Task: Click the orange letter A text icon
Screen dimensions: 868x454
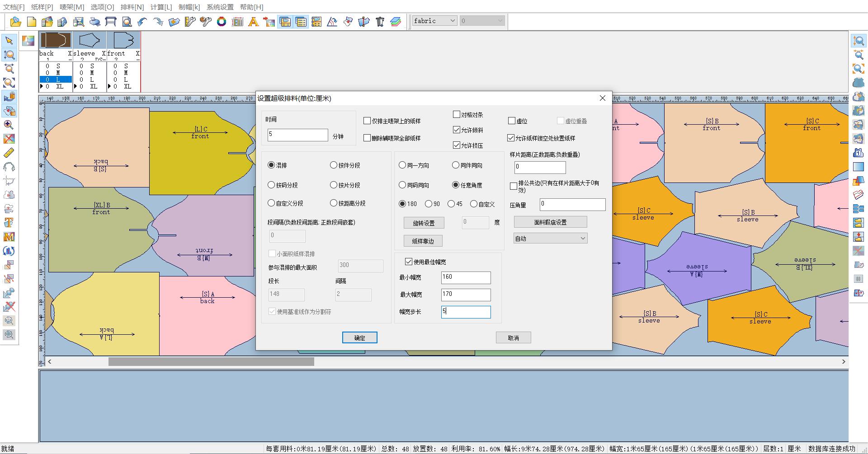Action: [253, 21]
